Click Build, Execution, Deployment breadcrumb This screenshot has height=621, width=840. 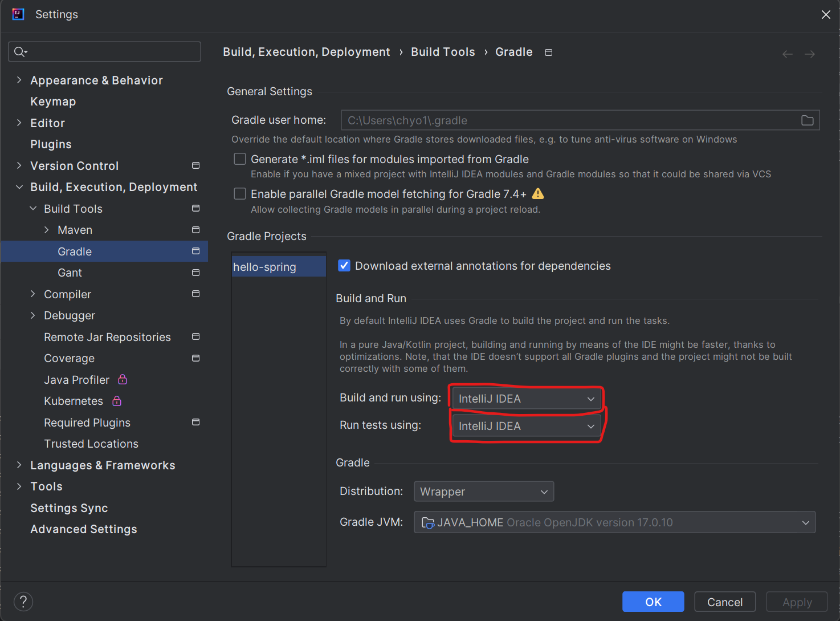pos(307,52)
